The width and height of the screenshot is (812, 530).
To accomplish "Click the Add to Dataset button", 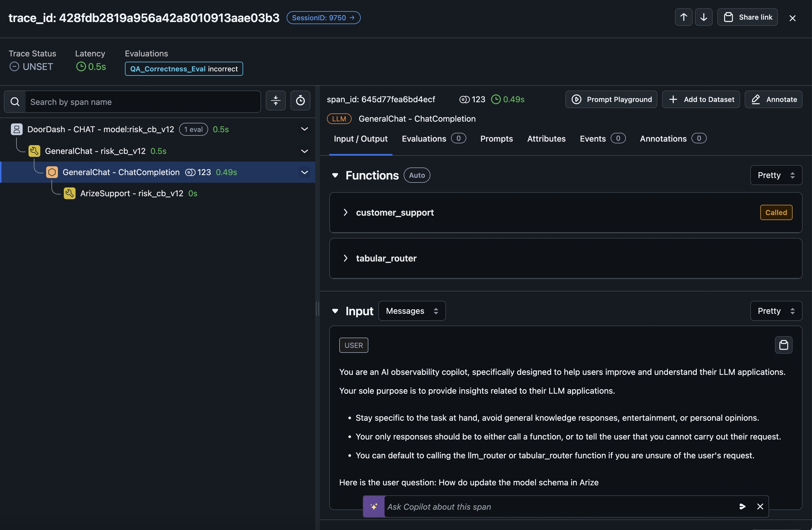I will click(x=701, y=99).
